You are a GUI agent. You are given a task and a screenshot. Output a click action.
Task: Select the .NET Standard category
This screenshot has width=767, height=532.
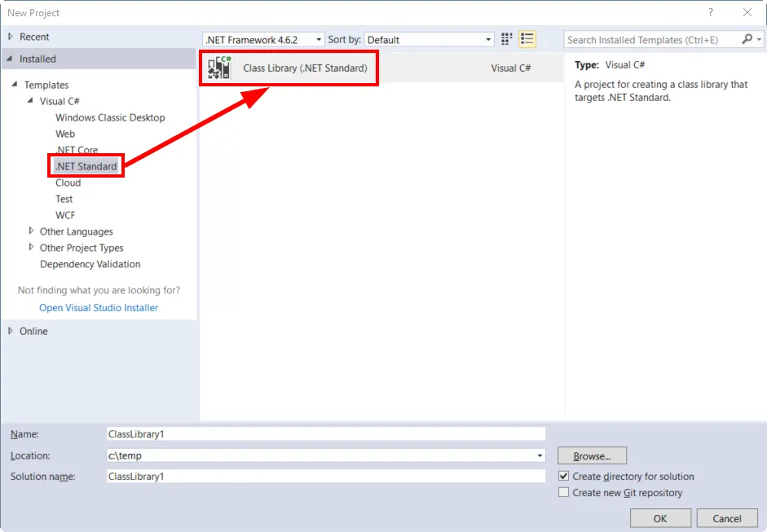pyautogui.click(x=86, y=166)
